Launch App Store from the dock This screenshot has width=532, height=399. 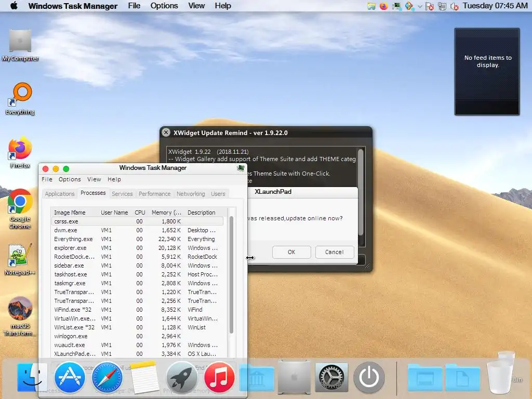tap(70, 377)
